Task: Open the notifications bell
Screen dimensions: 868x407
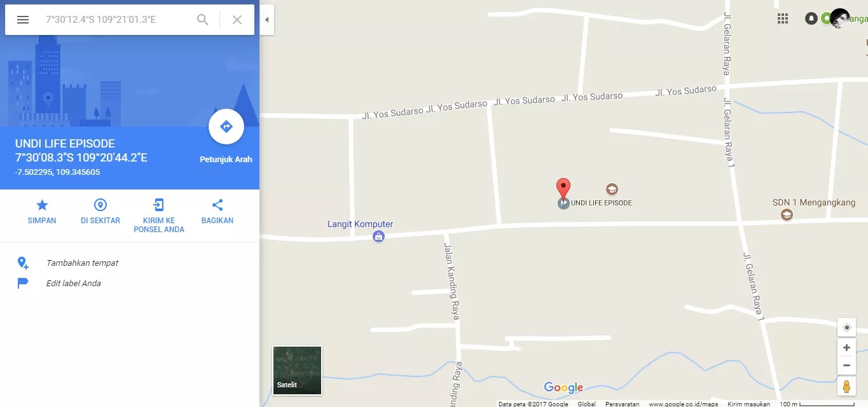Action: [811, 18]
